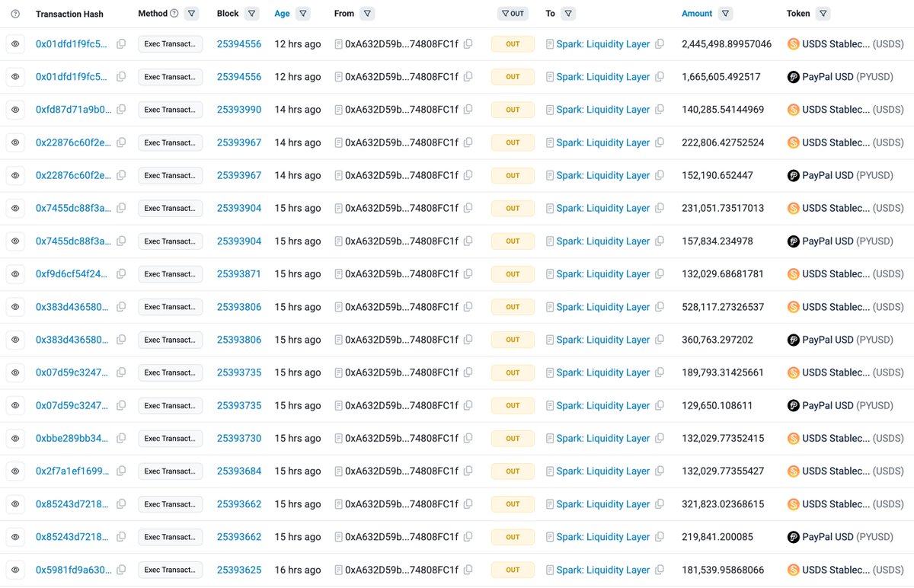Viewport: 914px width, 588px height.
Task: Copy From address in block 25393990 row
Action: [468, 110]
